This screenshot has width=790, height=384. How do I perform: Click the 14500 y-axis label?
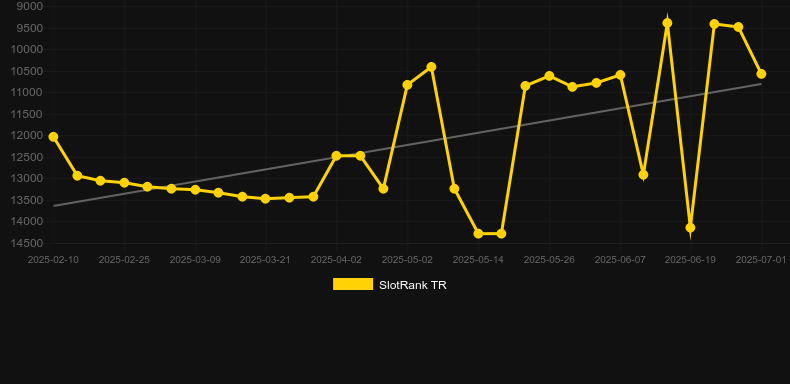[x=27, y=243]
